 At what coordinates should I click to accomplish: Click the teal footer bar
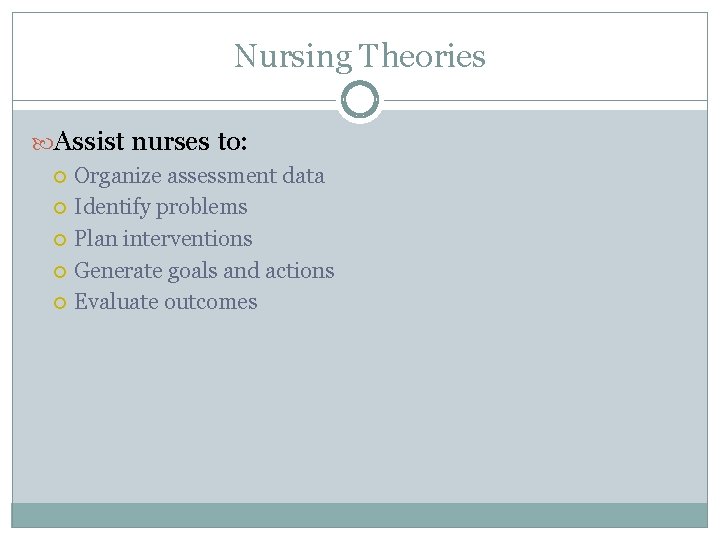360,515
